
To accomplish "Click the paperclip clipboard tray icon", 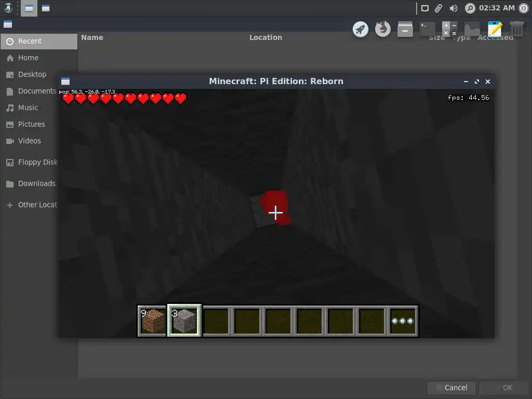I will click(438, 8).
